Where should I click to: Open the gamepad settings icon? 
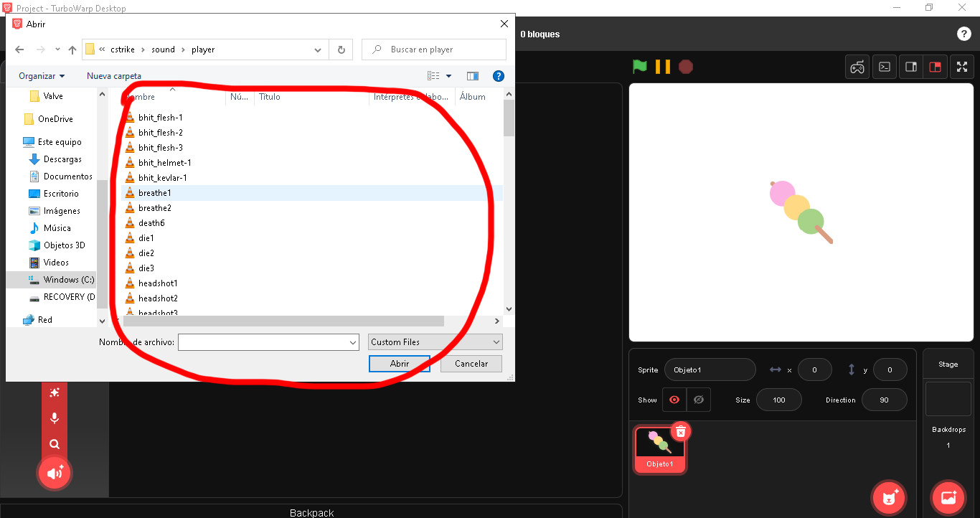click(x=857, y=67)
